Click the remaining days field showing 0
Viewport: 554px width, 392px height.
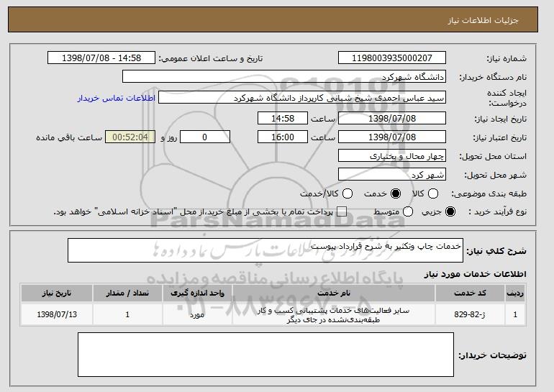click(x=205, y=137)
